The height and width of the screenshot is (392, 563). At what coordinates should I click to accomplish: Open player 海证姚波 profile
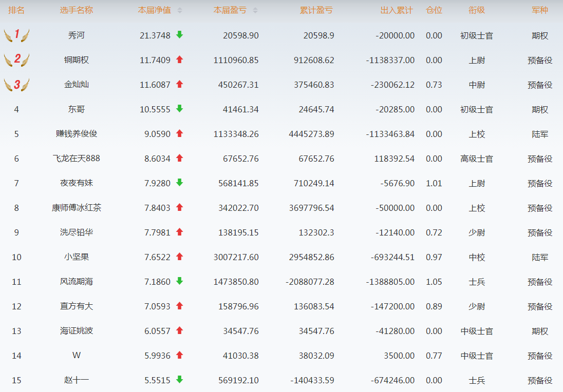(77, 330)
